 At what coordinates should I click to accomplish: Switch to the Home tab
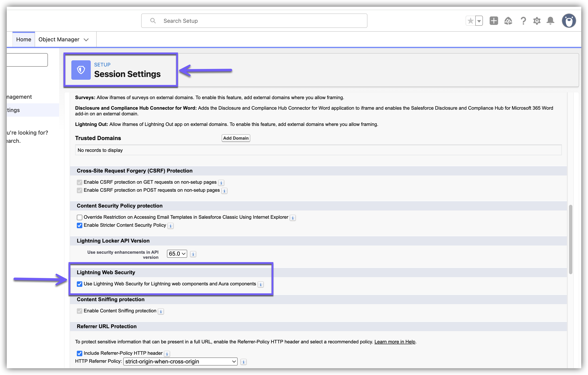24,39
